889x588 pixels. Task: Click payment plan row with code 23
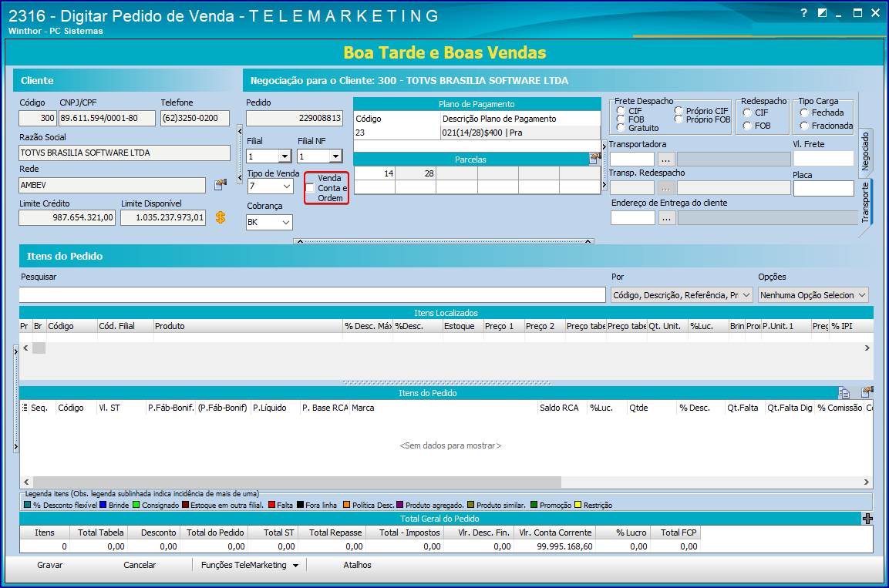[x=476, y=133]
